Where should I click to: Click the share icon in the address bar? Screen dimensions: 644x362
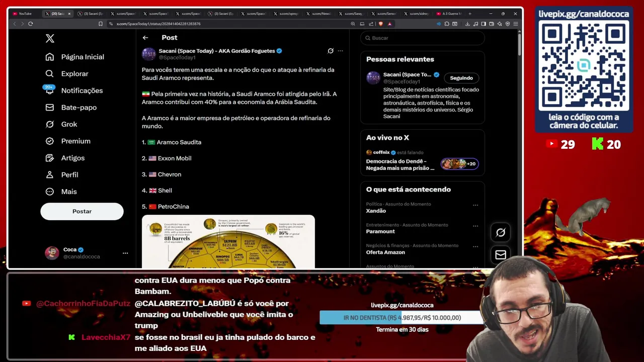[x=371, y=24]
